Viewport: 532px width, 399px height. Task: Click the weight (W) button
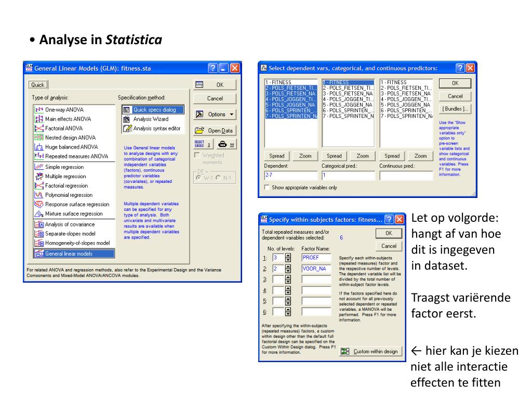click(226, 144)
